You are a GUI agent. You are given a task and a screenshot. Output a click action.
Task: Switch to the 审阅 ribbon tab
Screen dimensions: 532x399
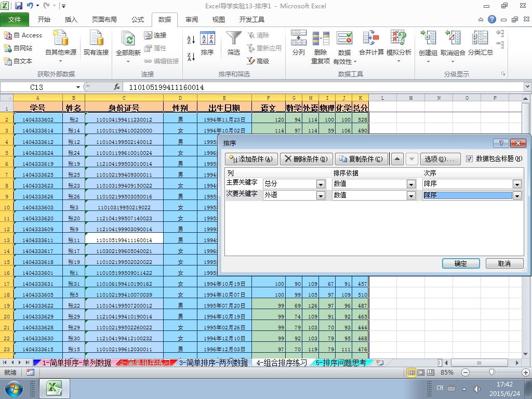192,20
